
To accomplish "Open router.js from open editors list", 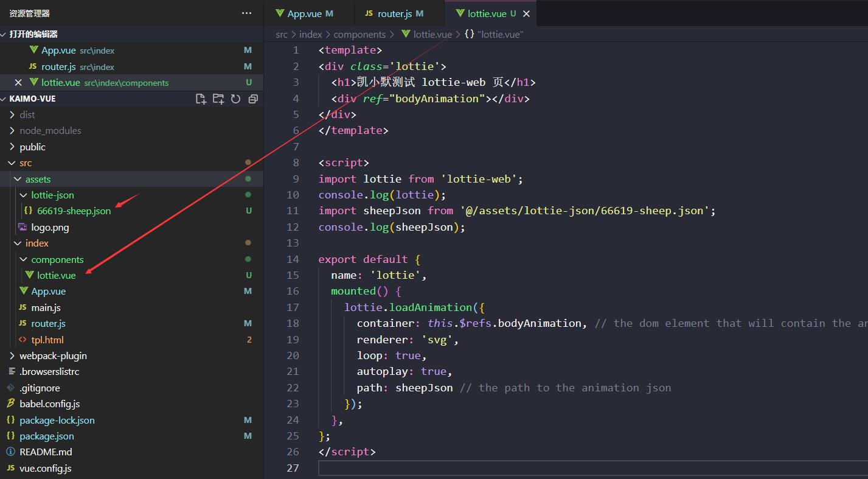I will tap(131, 66).
